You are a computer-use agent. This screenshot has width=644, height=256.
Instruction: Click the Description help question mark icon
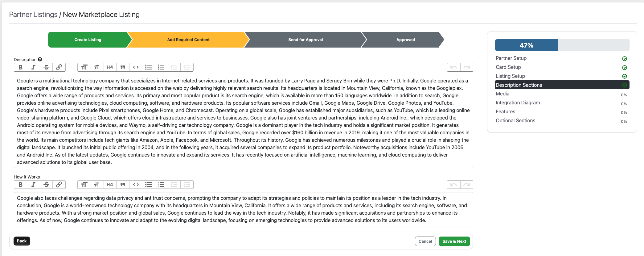tap(40, 59)
